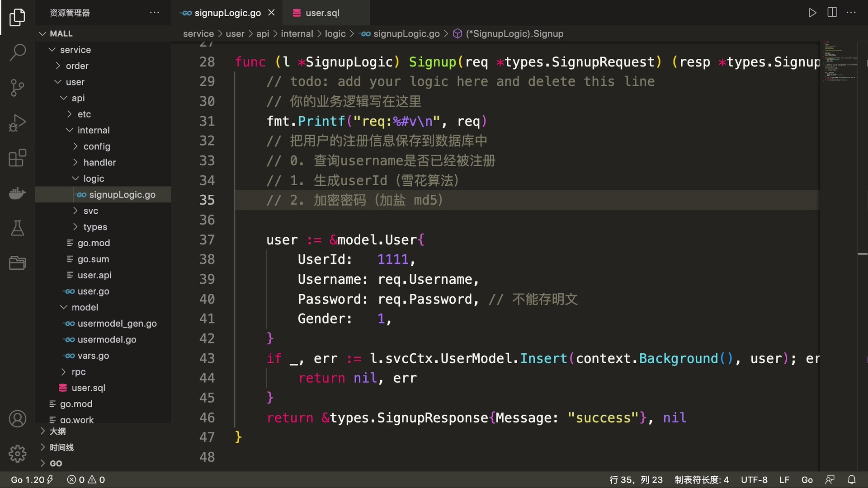Open the Explorer more actions menu
This screenshot has height=488, width=868.
[155, 13]
